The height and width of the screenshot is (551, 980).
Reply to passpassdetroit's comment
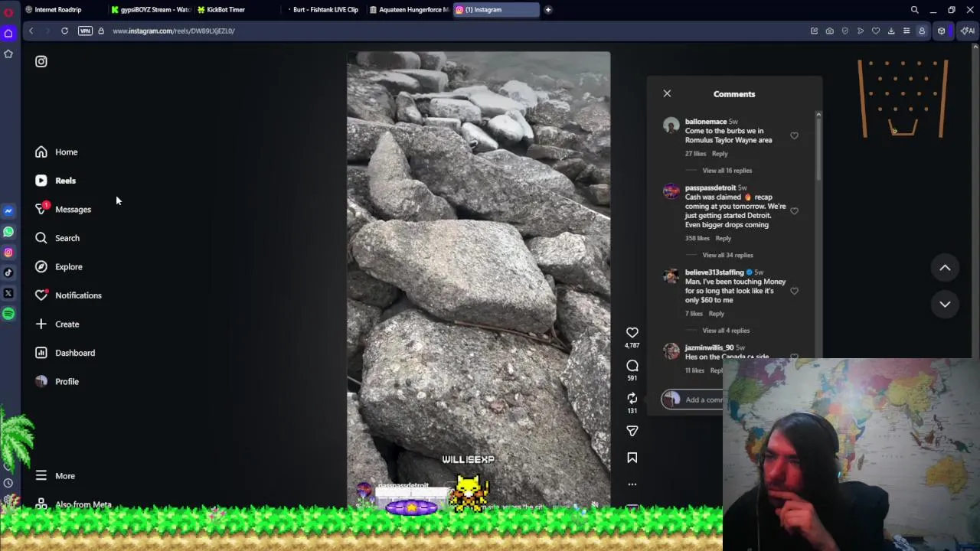(723, 238)
